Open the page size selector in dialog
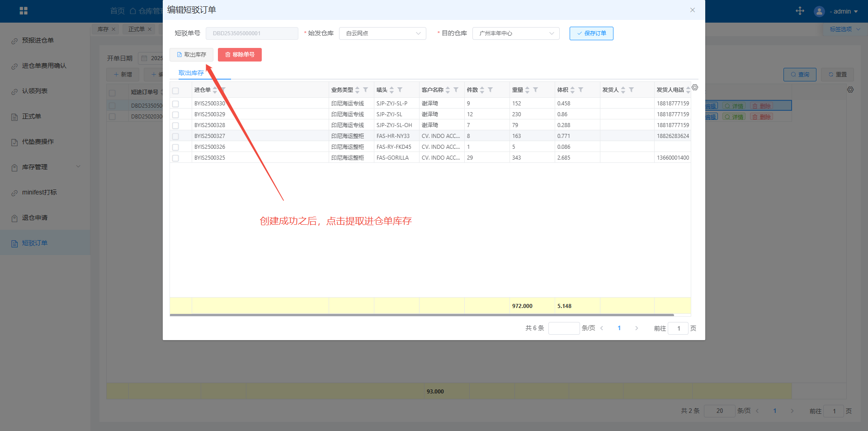This screenshot has height=431, width=868. pyautogui.click(x=563, y=328)
